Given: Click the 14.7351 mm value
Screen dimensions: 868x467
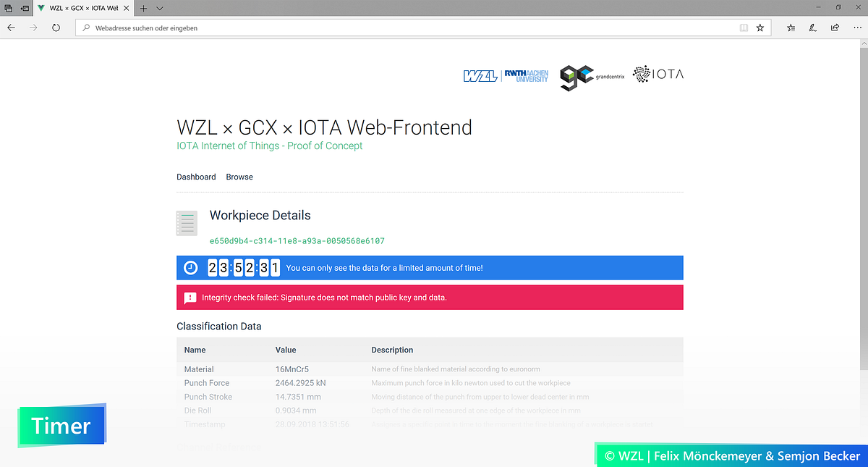Looking at the screenshot, I should (297, 397).
